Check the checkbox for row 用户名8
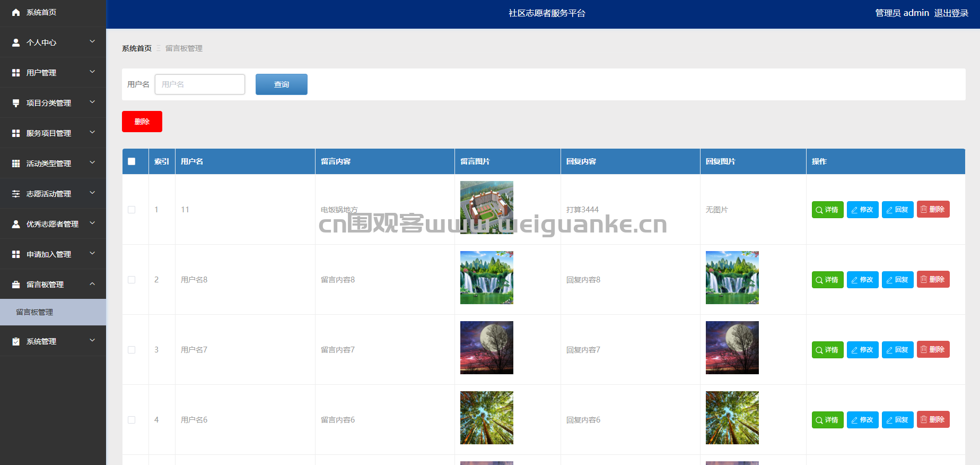The height and width of the screenshot is (465, 980). point(132,280)
